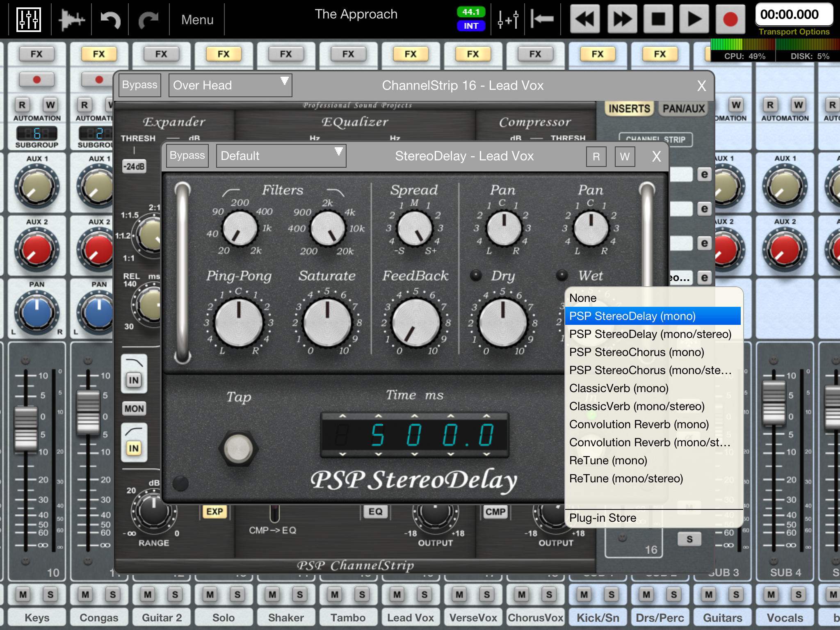Select PSP StereoDelay (mono/stereo) from list
The image size is (840, 630).
653,334
